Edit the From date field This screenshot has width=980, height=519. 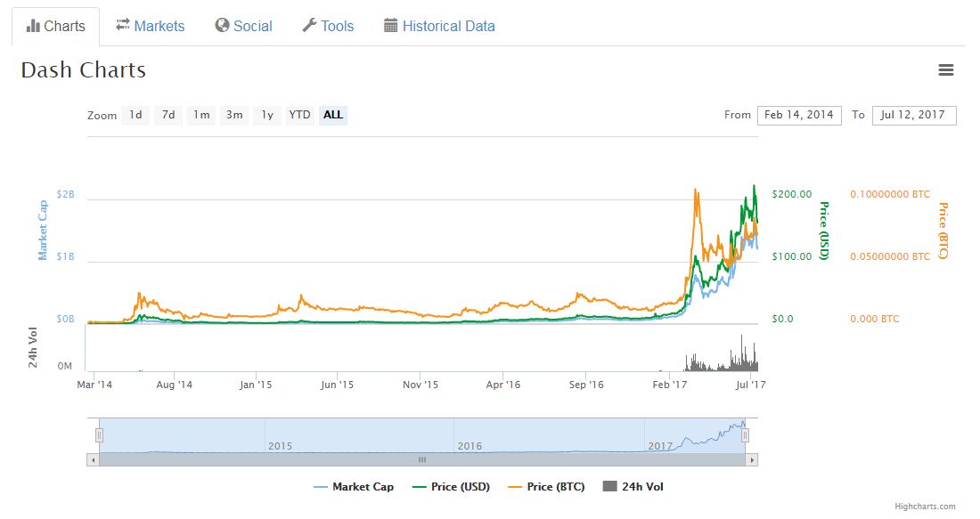(x=799, y=115)
